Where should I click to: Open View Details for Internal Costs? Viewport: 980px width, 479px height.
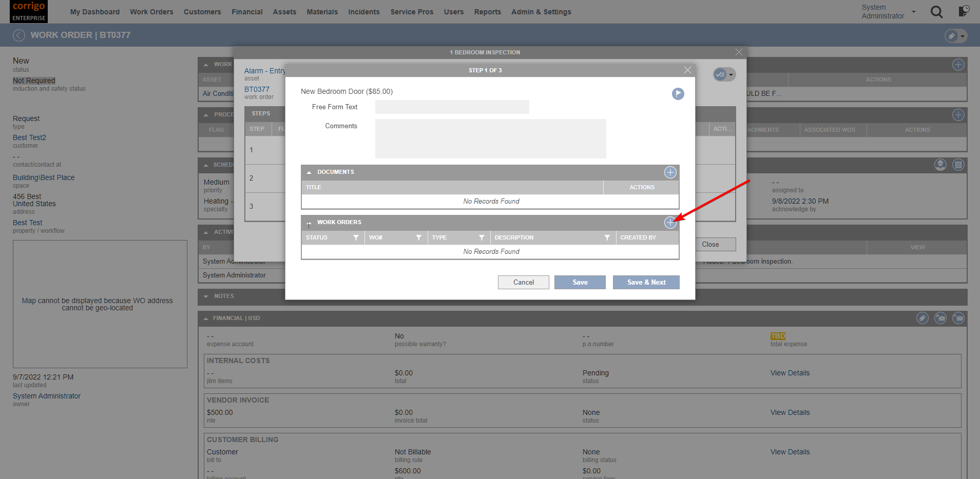point(790,373)
